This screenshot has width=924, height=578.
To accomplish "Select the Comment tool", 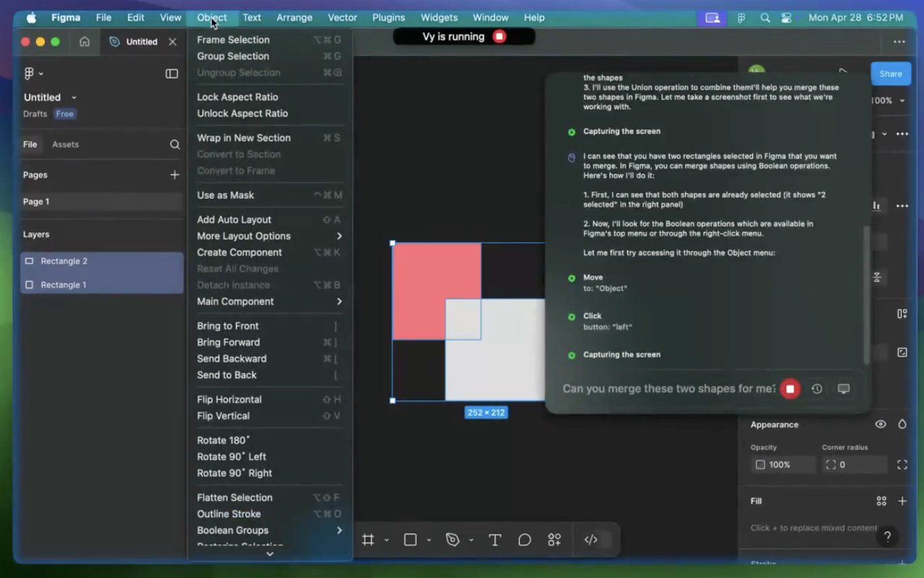I will (x=525, y=540).
